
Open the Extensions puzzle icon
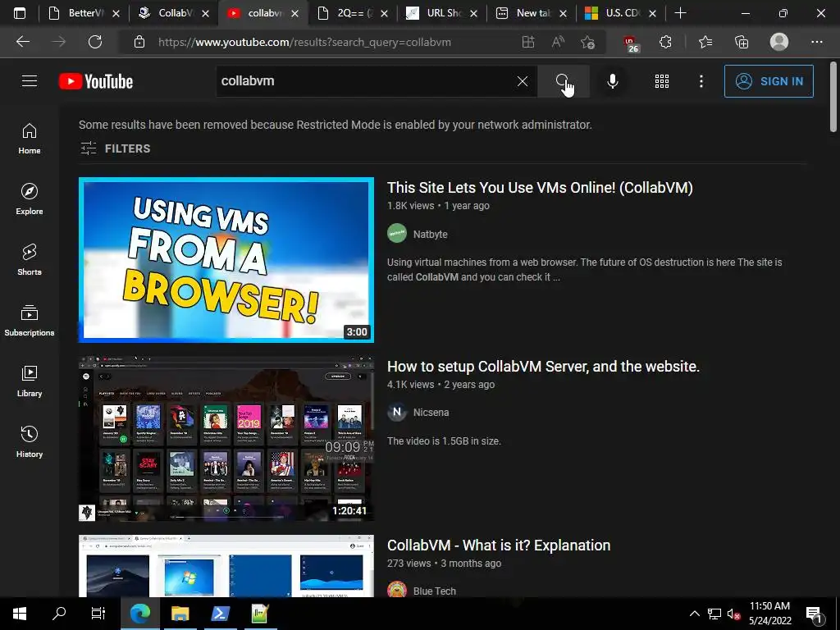pyautogui.click(x=665, y=42)
